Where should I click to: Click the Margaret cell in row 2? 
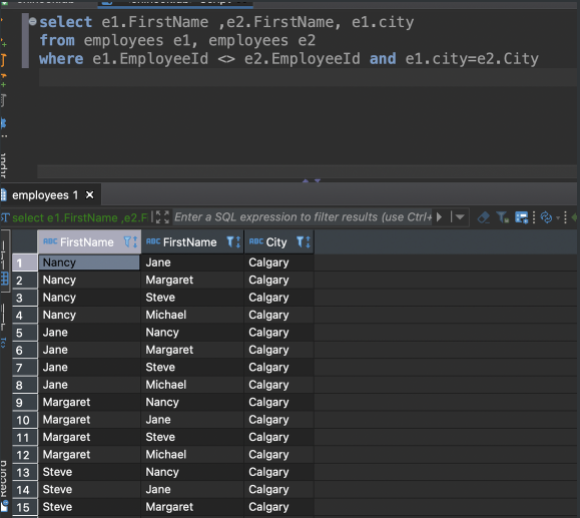click(x=192, y=280)
